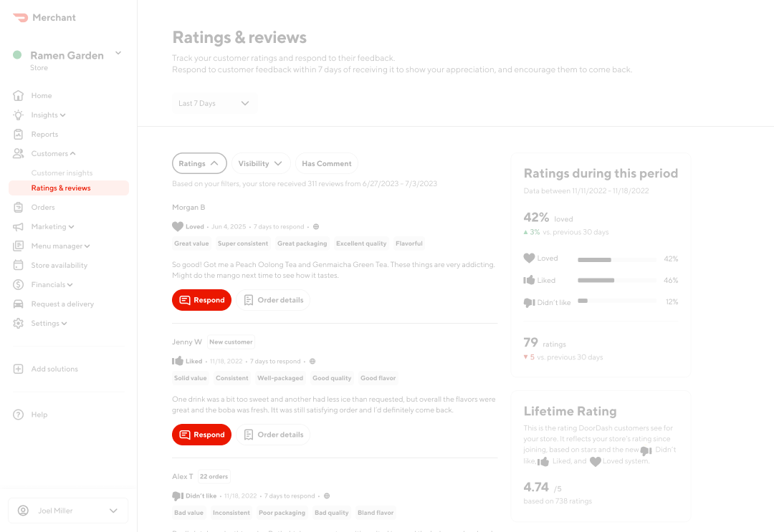The width and height of the screenshot is (774, 532).
Task: Click the Flavorful tag on Morgan B's review
Action: point(408,243)
